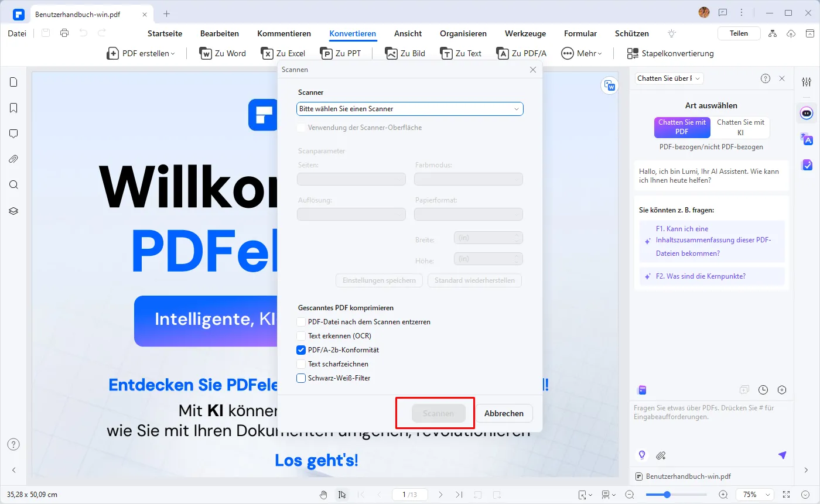Open the page thumbnails panel
Screen dimensions: 820x504
(x=13, y=82)
